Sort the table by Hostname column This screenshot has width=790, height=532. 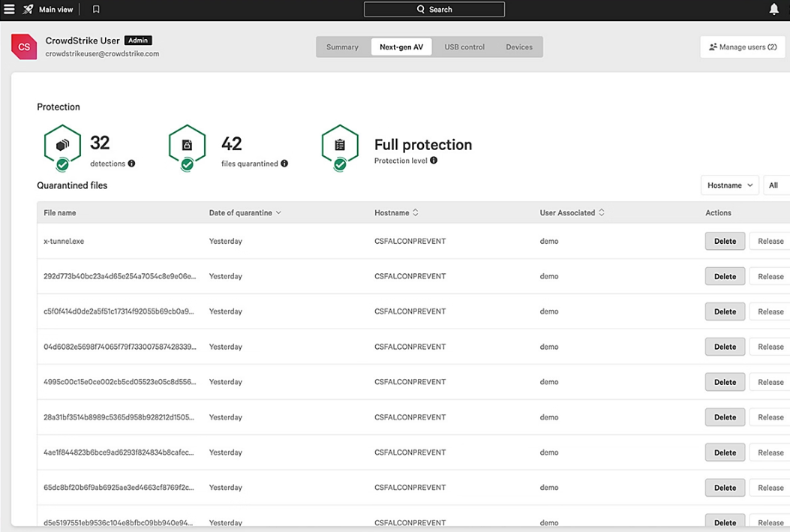(x=397, y=213)
